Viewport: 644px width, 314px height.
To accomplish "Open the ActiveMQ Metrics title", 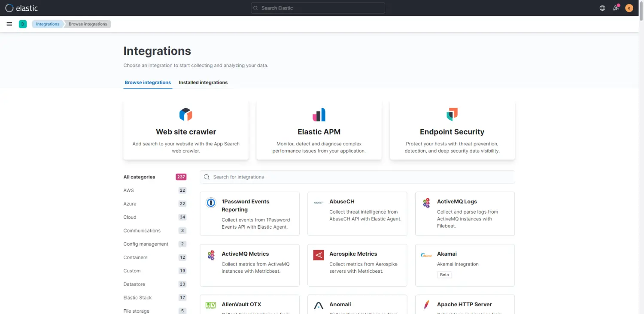I will [x=245, y=254].
